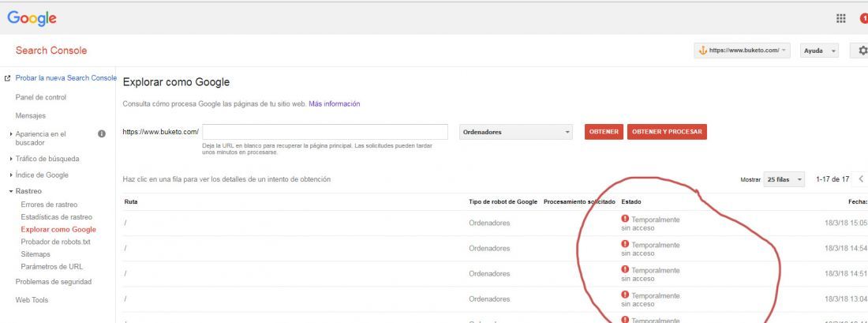Screen dimensions: 868x323
Task: Click the Tipo de robot de Google header
Action: 503,201
